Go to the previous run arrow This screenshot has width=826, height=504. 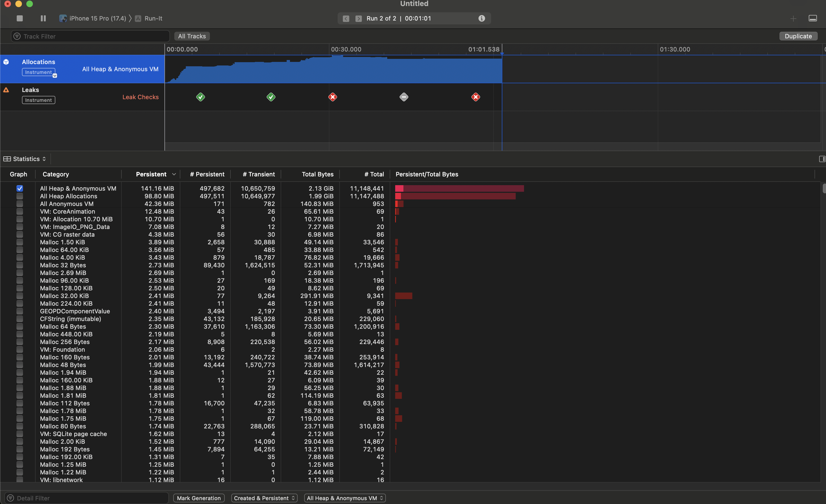[x=346, y=18]
